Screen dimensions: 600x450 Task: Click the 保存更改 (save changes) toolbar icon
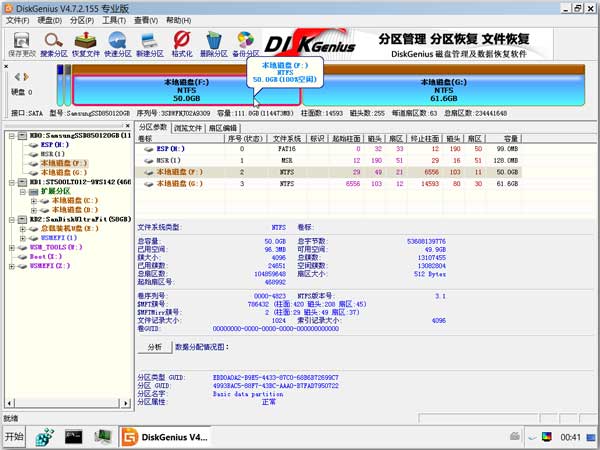tap(22, 44)
